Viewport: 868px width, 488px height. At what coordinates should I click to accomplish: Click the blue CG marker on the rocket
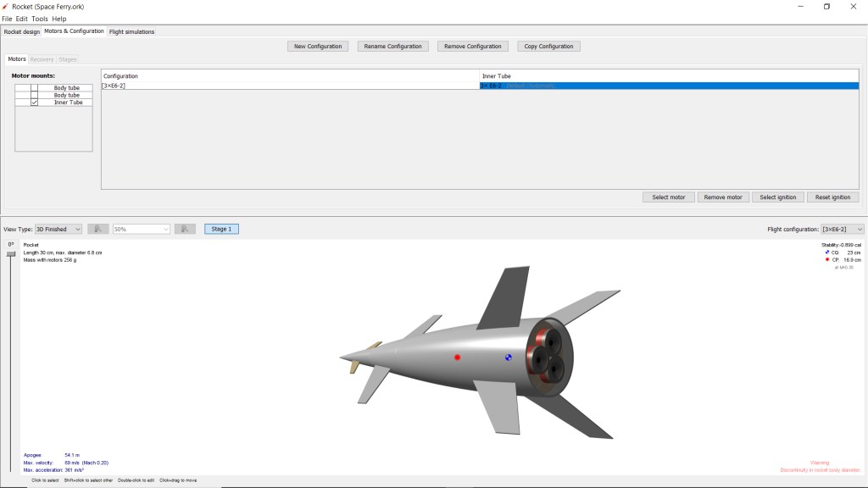(x=509, y=358)
